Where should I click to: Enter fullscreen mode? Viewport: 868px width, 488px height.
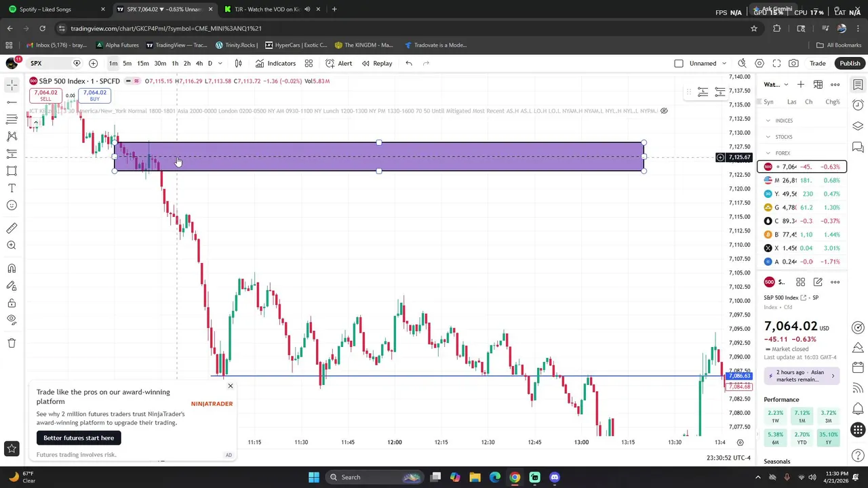776,64
